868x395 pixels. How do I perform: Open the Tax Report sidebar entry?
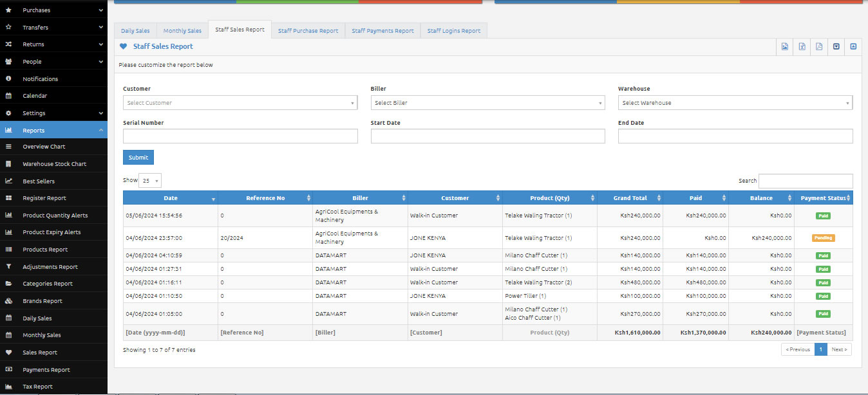(37, 387)
